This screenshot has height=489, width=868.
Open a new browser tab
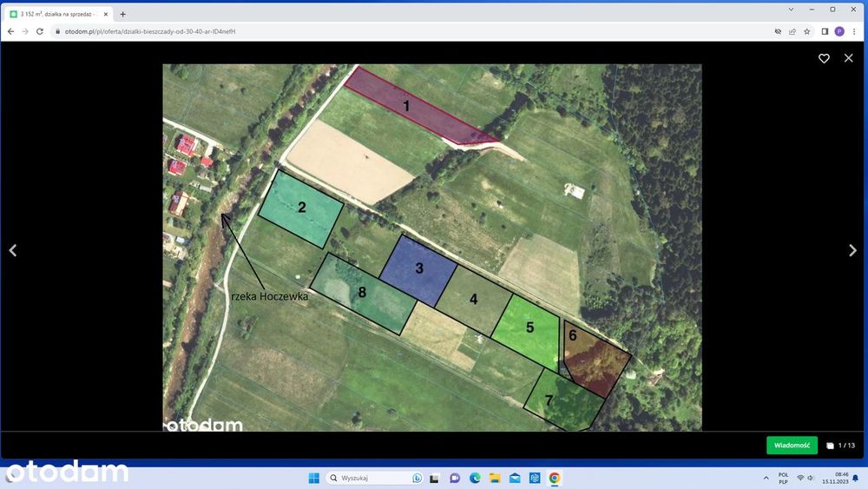coord(123,14)
